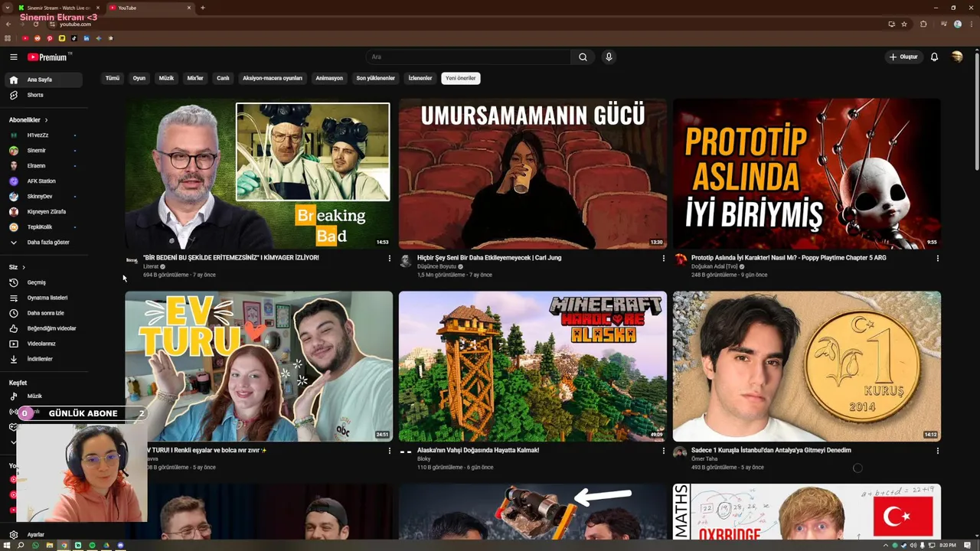Open the Reddit bookmark icon
Viewport: 980px width, 551px height.
coord(38,38)
